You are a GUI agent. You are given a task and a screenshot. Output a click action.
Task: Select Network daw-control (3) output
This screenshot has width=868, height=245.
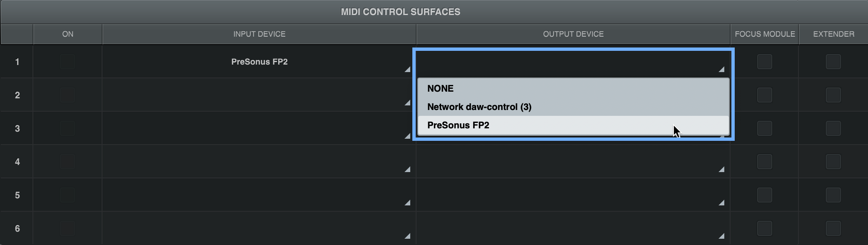[x=478, y=107]
